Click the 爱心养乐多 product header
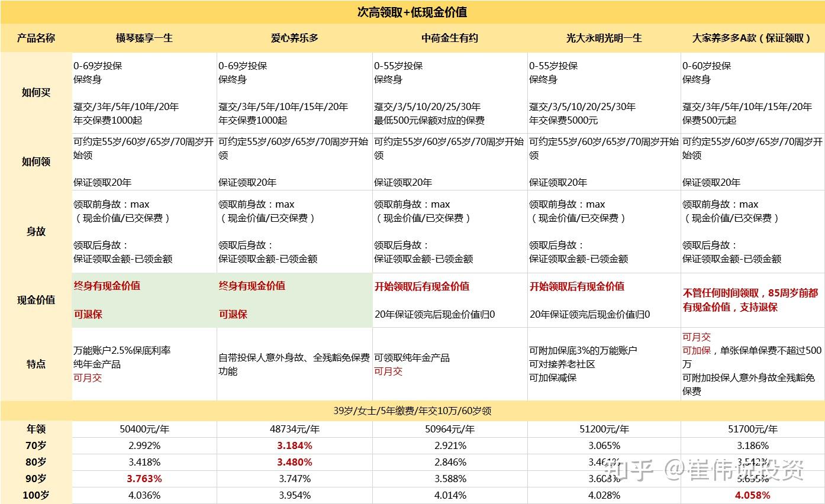The width and height of the screenshot is (825, 504). pos(295,38)
